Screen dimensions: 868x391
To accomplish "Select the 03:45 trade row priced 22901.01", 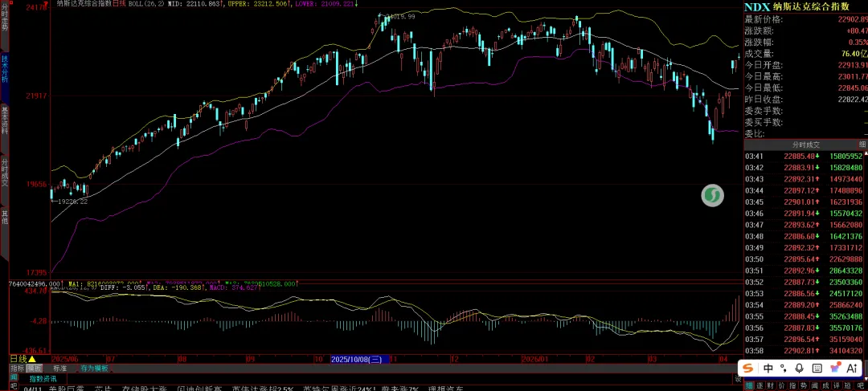I will pos(805,202).
